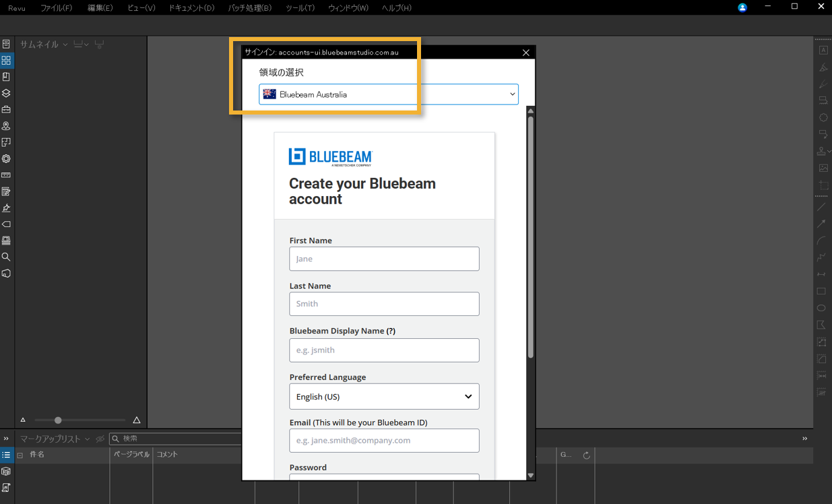Screen dimensions: 832x504
Task: Open the File Access panel icon
Action: click(6, 44)
